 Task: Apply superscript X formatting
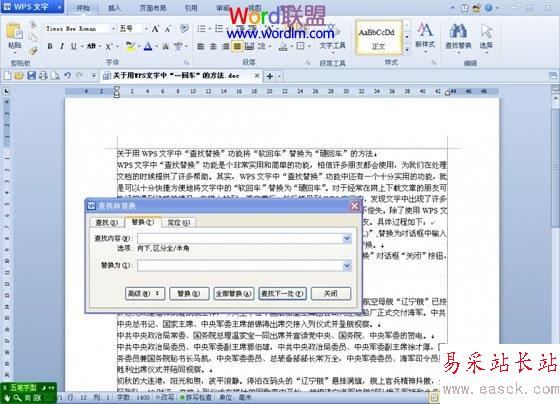tap(108, 46)
